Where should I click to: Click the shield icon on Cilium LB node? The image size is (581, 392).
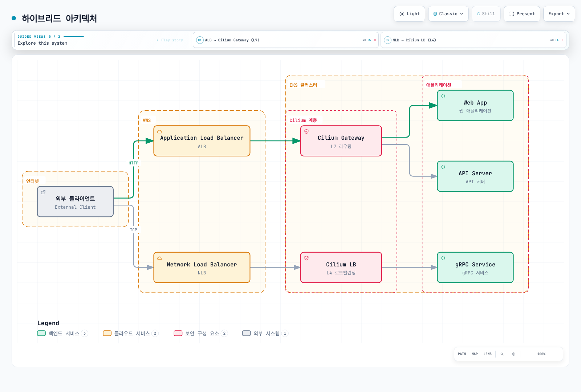tap(306, 258)
